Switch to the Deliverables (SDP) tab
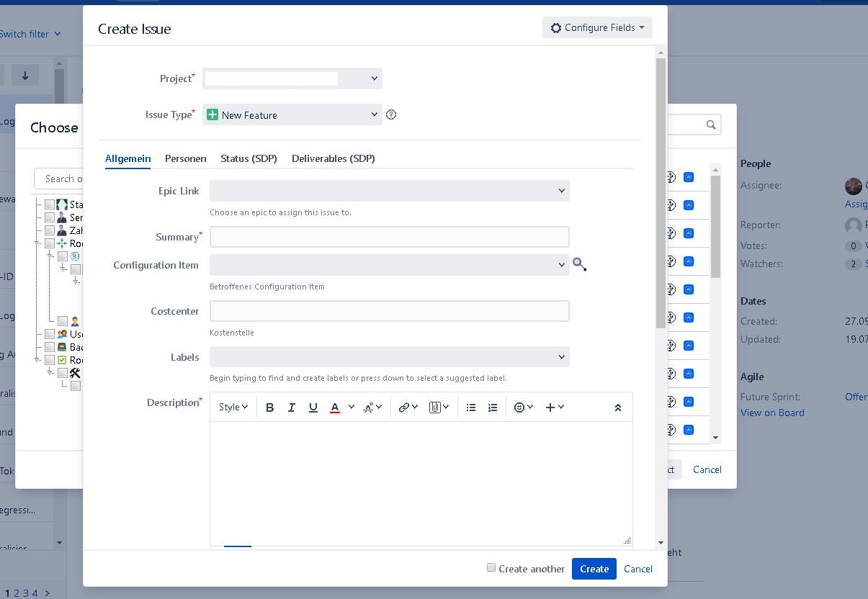This screenshot has height=599, width=868. point(334,158)
